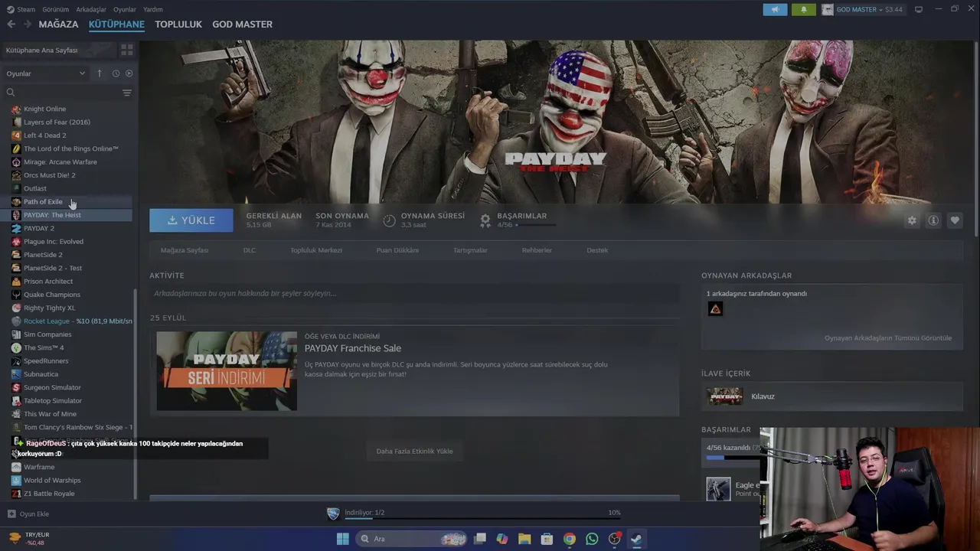Open Google Chrome from the taskbar

click(569, 539)
